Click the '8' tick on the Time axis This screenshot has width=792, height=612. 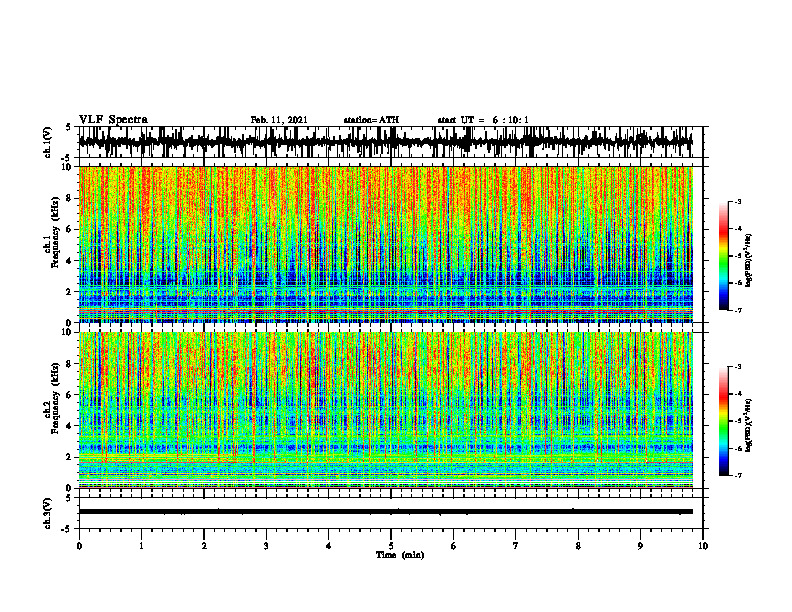pyautogui.click(x=578, y=546)
